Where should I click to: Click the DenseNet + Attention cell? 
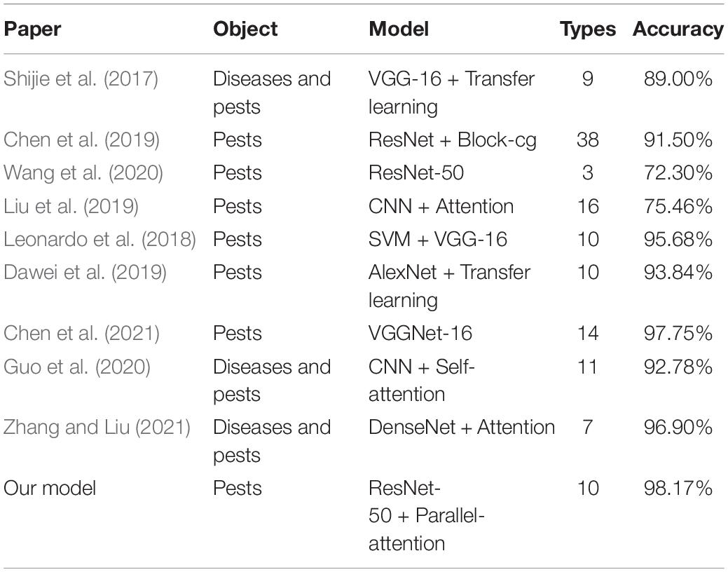click(x=462, y=428)
